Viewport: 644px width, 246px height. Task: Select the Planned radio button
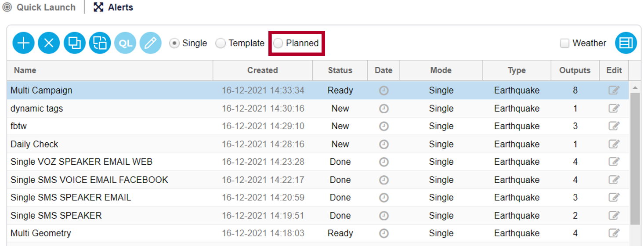278,43
